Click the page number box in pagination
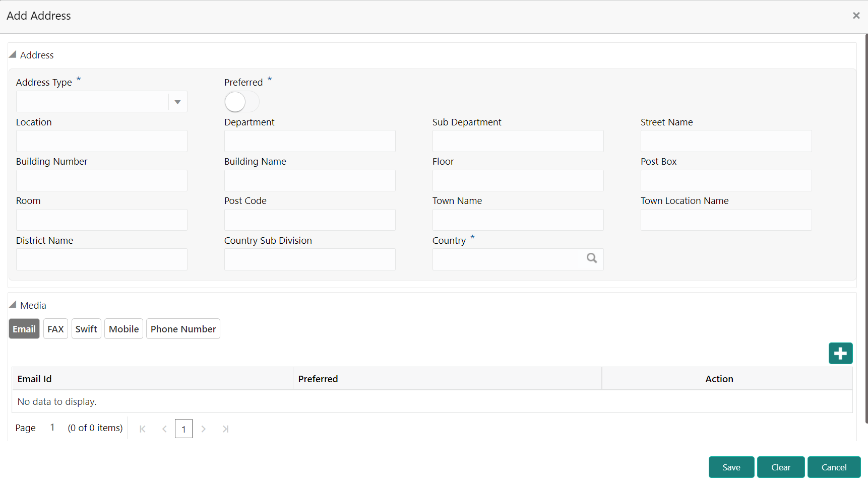This screenshot has height=488, width=868. [183, 429]
